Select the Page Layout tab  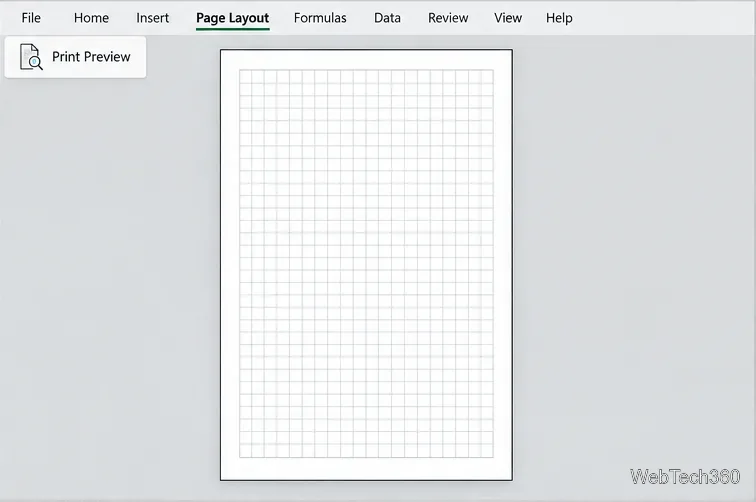(232, 18)
